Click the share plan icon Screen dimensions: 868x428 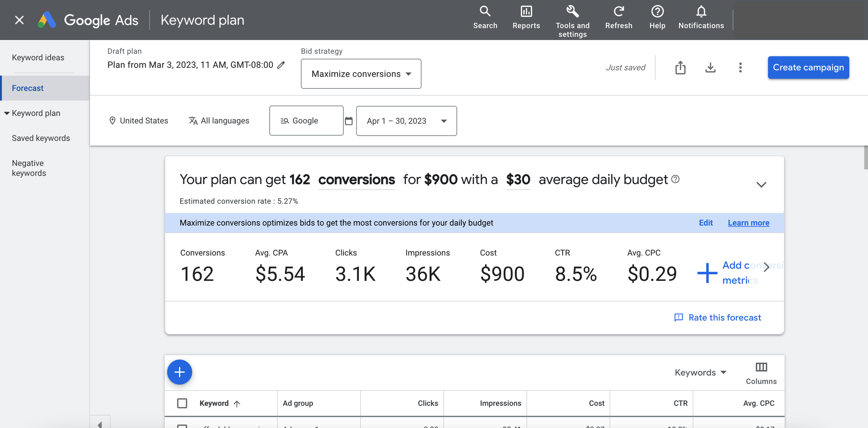pyautogui.click(x=680, y=67)
